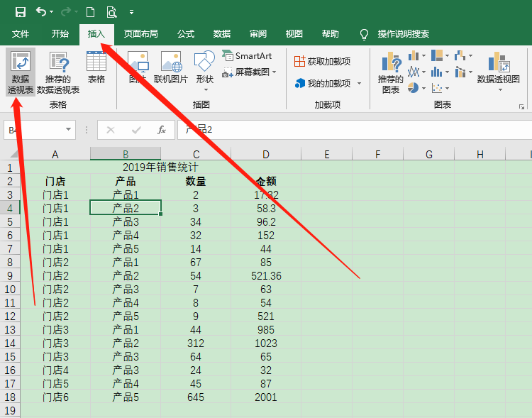Insert a line or area chart
The height and width of the screenshot is (418, 532).
pos(416,72)
